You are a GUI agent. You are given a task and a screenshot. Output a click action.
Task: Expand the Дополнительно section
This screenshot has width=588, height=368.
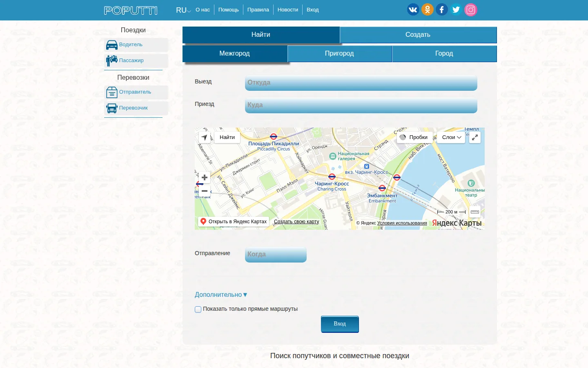point(221,295)
